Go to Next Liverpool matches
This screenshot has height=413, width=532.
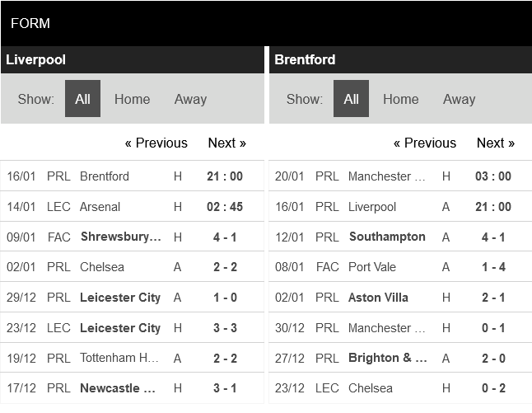pos(226,143)
